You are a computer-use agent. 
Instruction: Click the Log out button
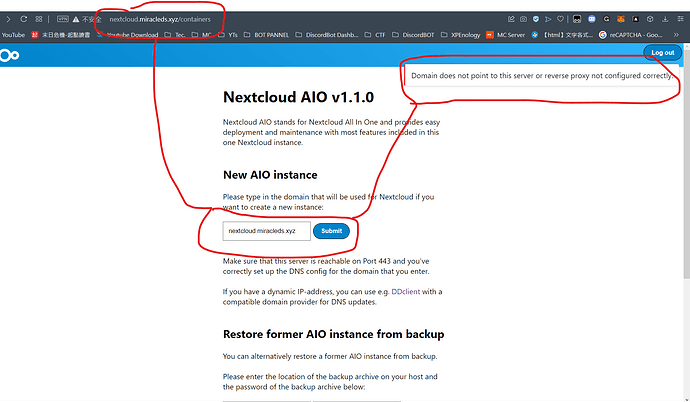[662, 52]
